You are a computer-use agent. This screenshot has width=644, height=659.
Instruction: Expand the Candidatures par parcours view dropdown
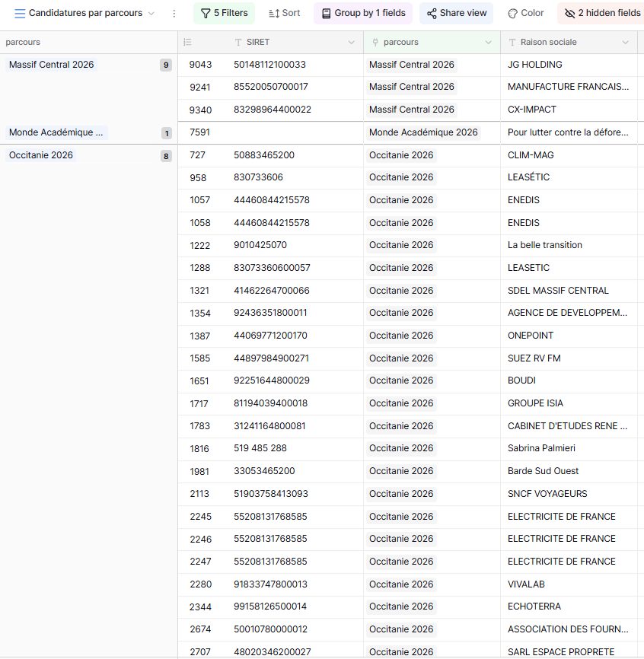pyautogui.click(x=151, y=14)
